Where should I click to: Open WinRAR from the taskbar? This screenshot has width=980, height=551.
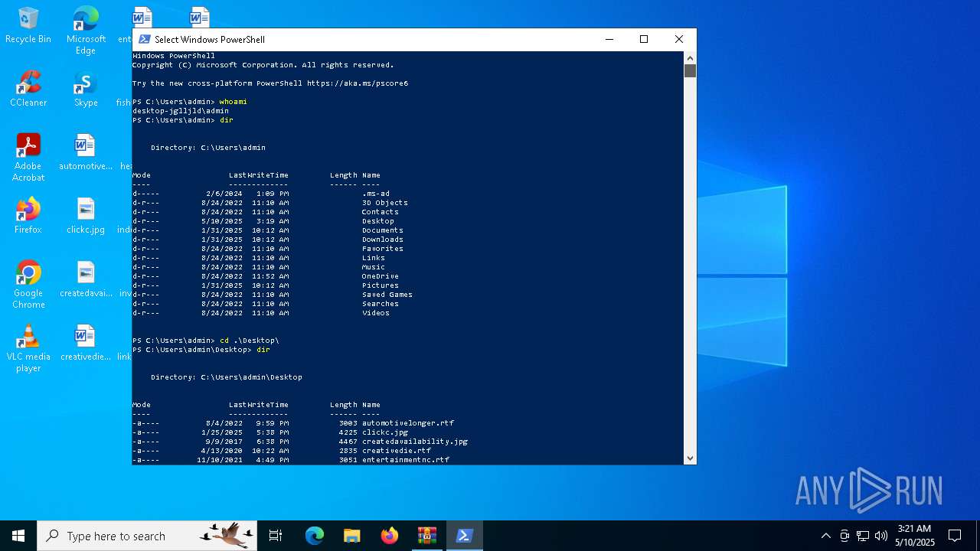click(427, 536)
